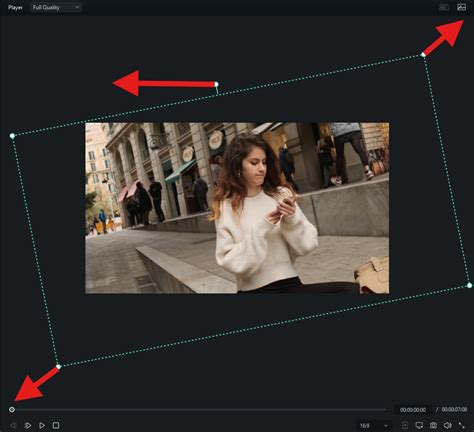
Task: Select the Player tab label
Action: [x=15, y=7]
